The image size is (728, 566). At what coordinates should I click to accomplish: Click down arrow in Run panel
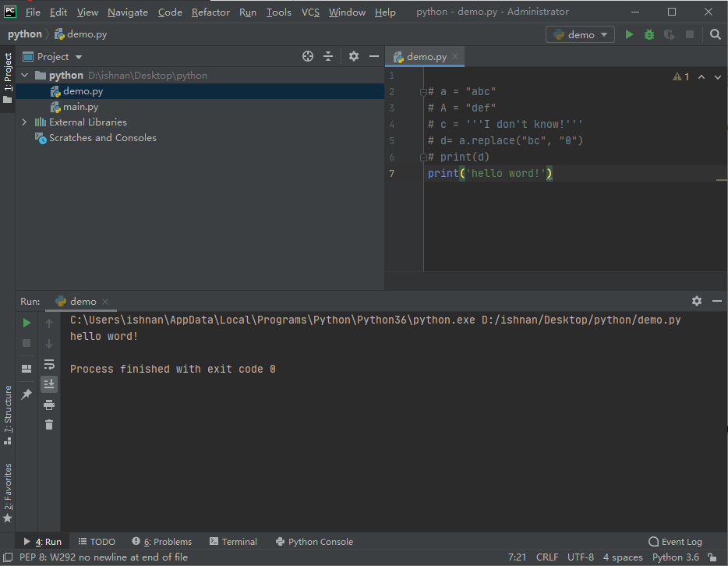(x=49, y=344)
